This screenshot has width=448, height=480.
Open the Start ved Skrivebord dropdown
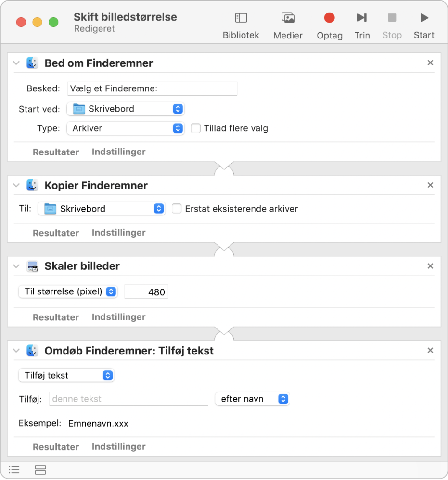tap(125, 109)
